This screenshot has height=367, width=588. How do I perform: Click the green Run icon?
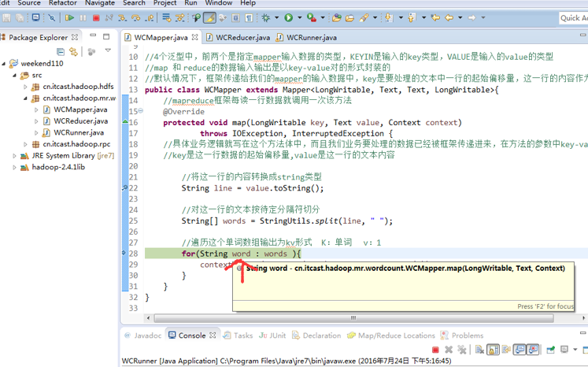288,17
